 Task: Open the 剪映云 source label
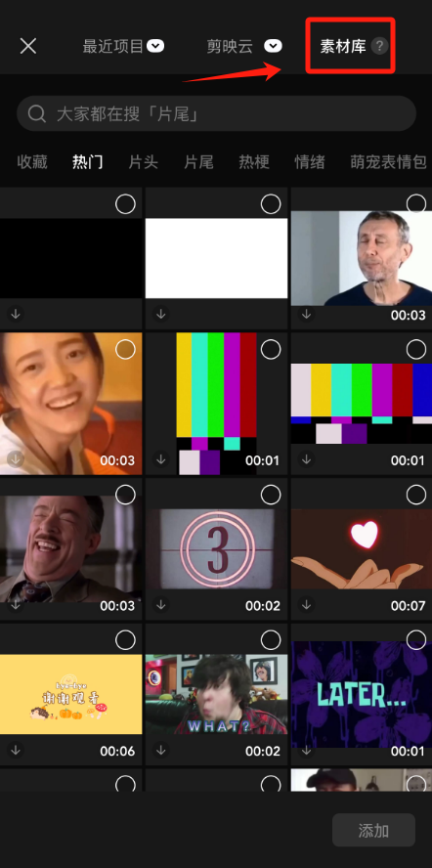(230, 47)
